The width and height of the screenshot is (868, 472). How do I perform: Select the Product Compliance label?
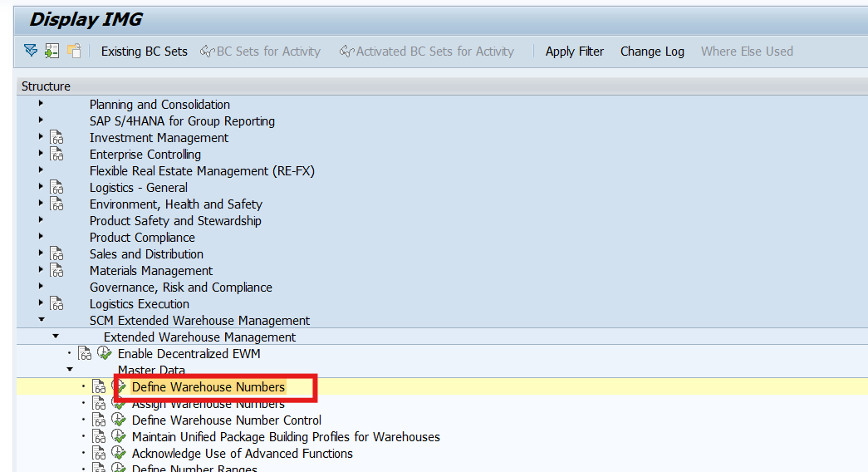pyautogui.click(x=142, y=237)
